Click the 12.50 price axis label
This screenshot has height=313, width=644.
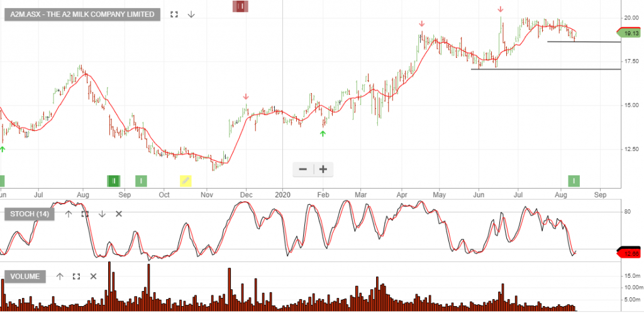click(x=631, y=149)
